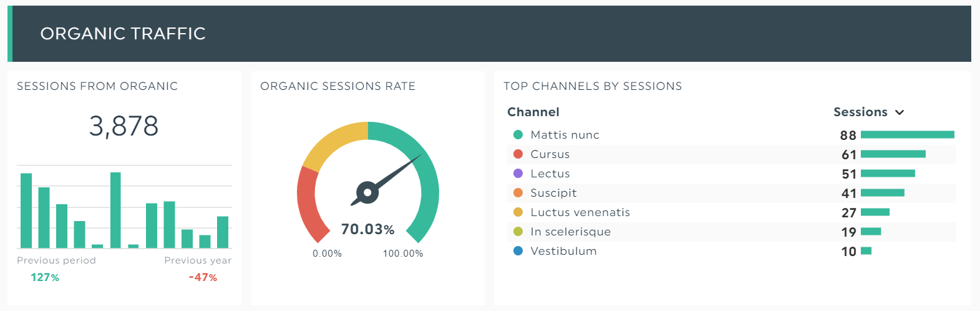Screen dimensions: 980x311
Task: Click the green dot beside Mattis nunc
Action: coord(518,135)
